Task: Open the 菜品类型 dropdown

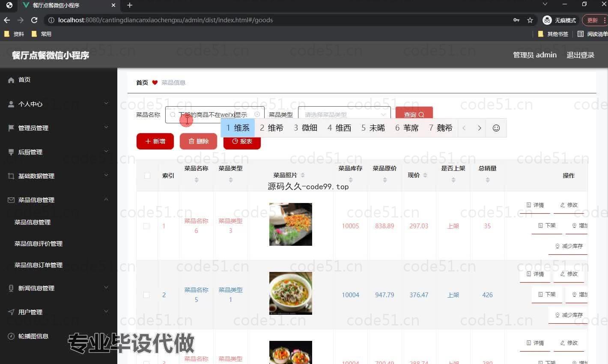Action: point(344,115)
